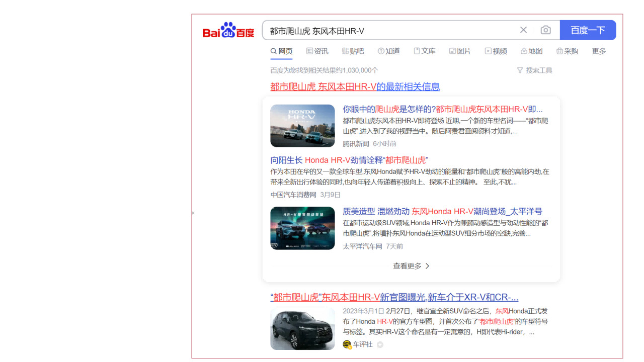Click the 7天前 timestamp
This screenshot has width=644, height=362.
point(394,246)
